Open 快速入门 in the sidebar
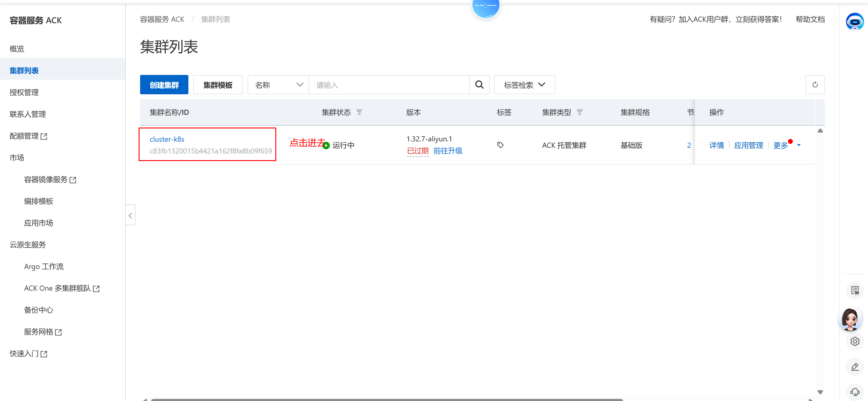Image resolution: width=868 pixels, height=401 pixels. tap(28, 354)
